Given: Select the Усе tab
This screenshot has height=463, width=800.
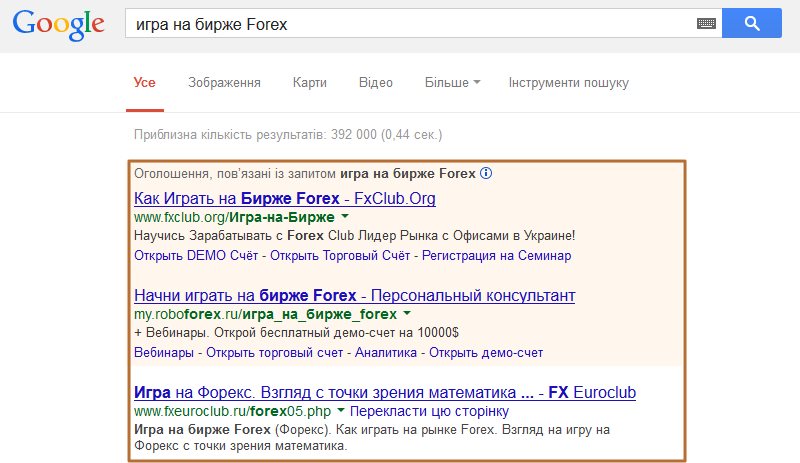Looking at the screenshot, I should pyautogui.click(x=145, y=83).
